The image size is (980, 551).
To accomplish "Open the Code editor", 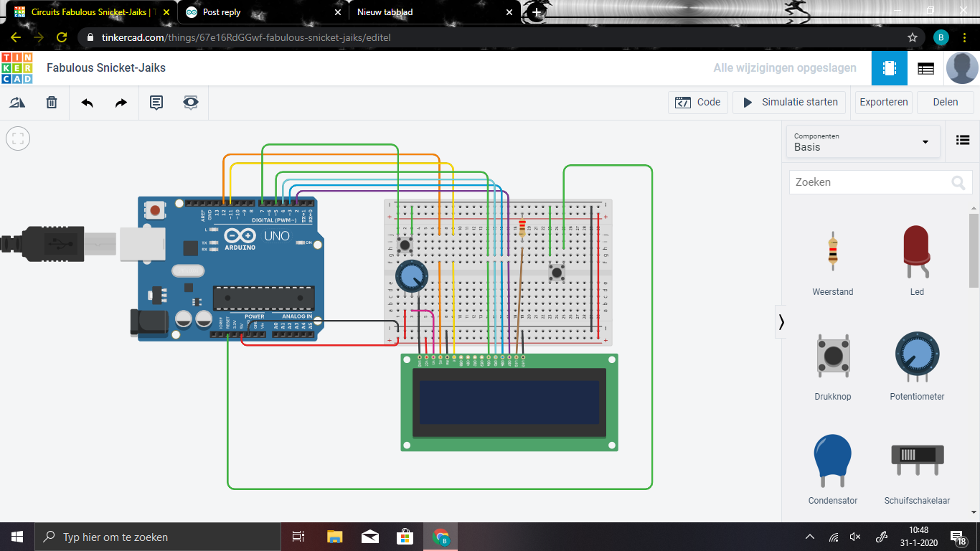I will pos(698,102).
